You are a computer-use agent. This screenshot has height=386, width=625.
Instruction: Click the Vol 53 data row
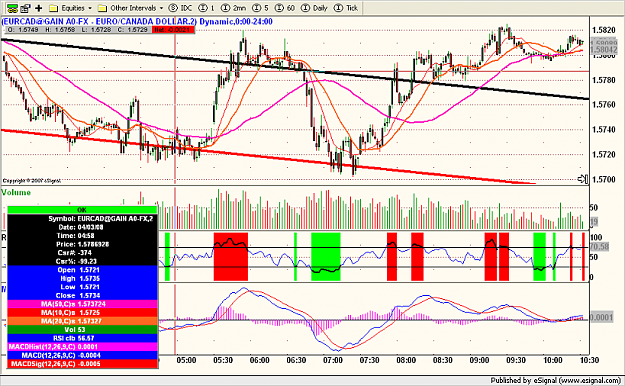click(x=82, y=330)
